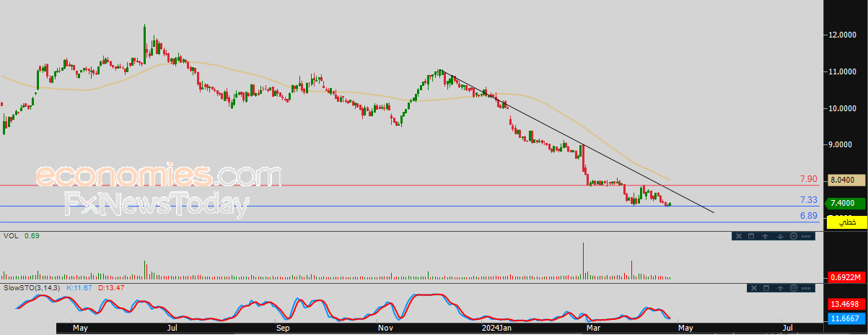Select the K:11.67 stochastic value

[x=79, y=288]
